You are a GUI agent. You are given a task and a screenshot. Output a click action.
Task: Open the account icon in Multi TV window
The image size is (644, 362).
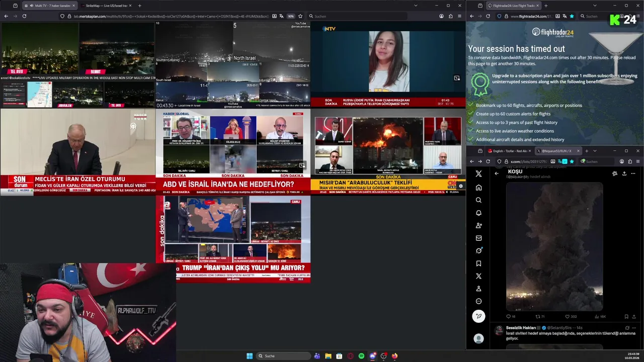click(x=441, y=16)
